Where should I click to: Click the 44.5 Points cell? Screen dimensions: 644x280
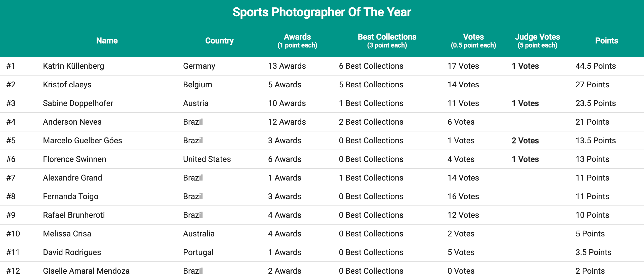[595, 66]
